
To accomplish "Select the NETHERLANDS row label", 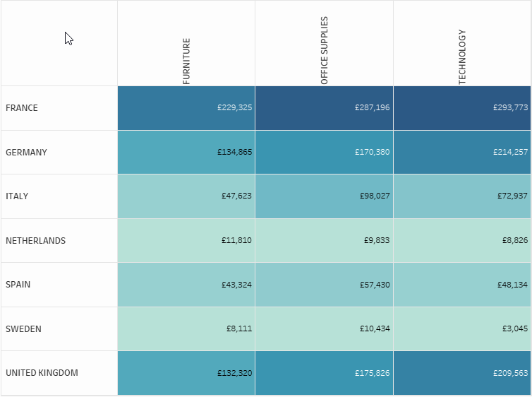I will tap(35, 241).
